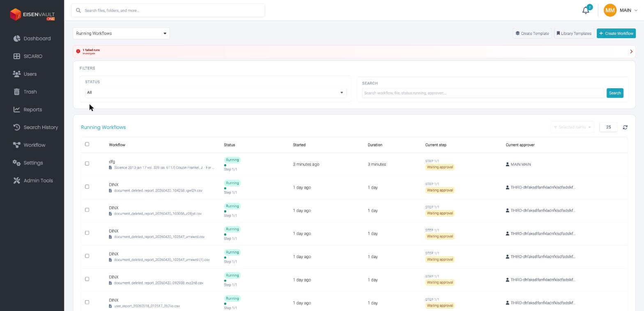644x311 pixels.
Task: Click the Create Workflow button
Action: 616,33
